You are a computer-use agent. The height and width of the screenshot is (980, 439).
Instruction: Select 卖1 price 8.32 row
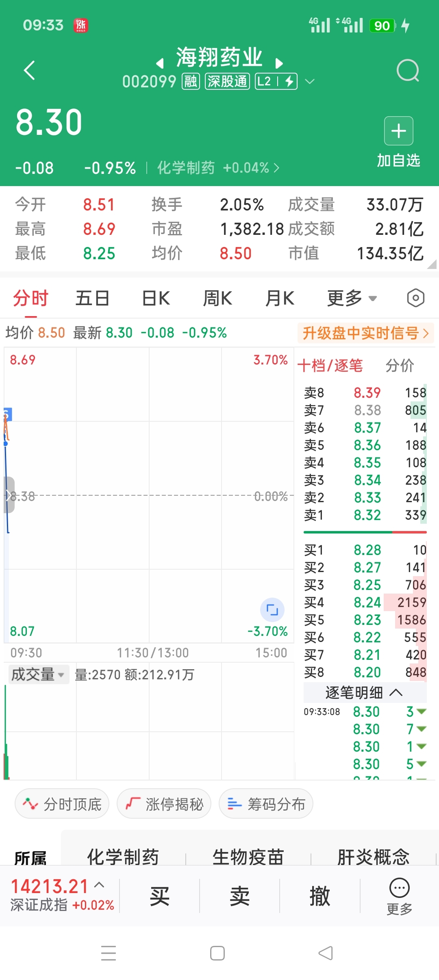(365, 515)
